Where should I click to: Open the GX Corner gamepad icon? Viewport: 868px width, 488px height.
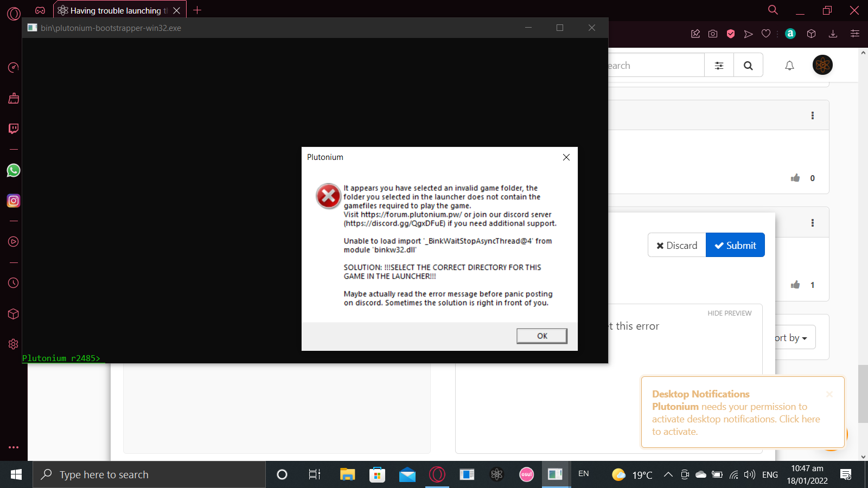(40, 10)
